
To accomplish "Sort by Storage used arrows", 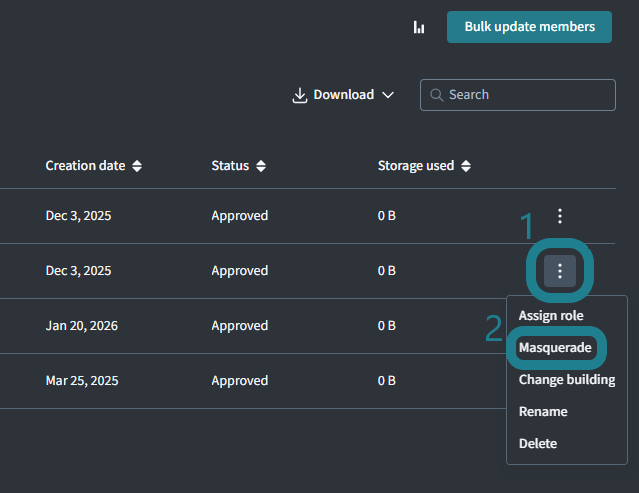I will click(466, 166).
